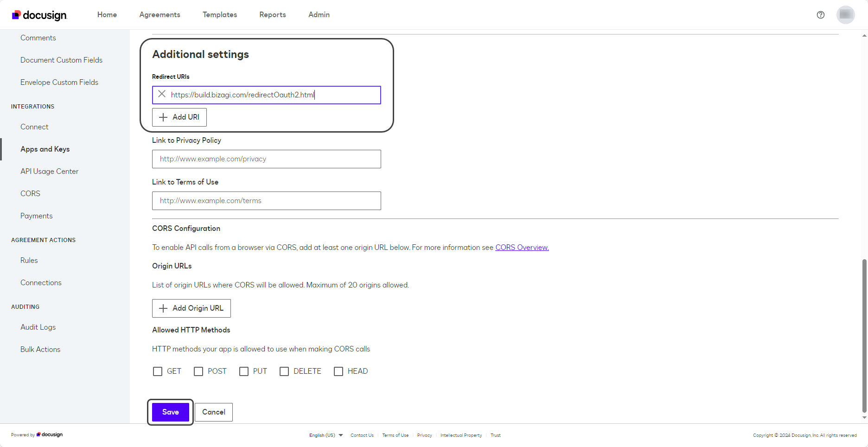This screenshot has height=447, width=868.
Task: Open the Templates tab
Action: tap(220, 15)
